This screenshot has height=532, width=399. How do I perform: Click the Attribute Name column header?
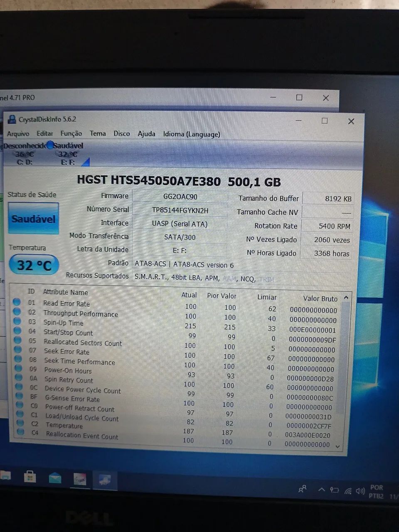click(x=66, y=292)
